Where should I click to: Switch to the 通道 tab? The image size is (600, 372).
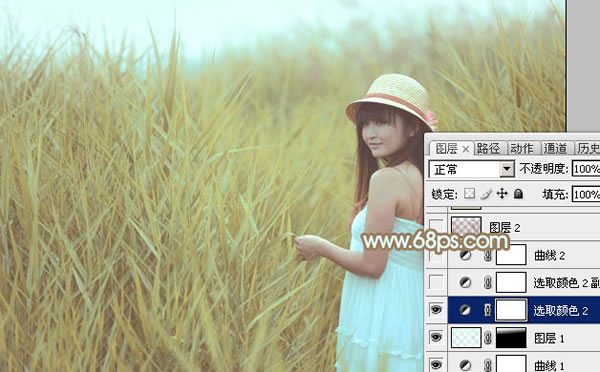tap(555, 148)
